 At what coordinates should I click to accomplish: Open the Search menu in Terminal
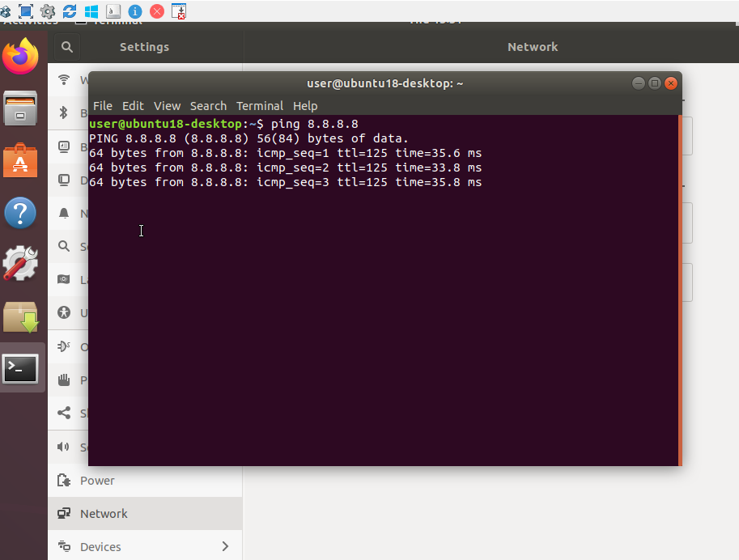[208, 105]
